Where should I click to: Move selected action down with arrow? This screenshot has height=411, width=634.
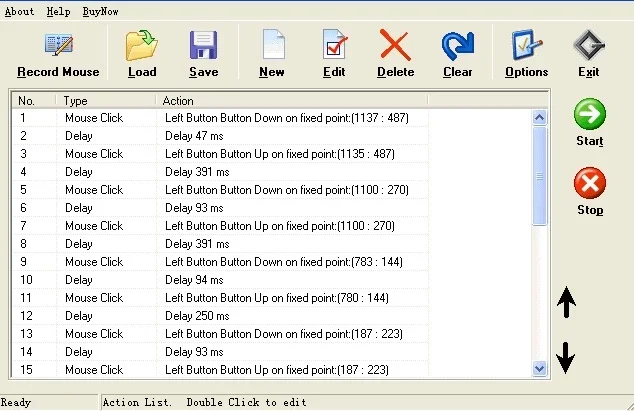click(x=565, y=358)
